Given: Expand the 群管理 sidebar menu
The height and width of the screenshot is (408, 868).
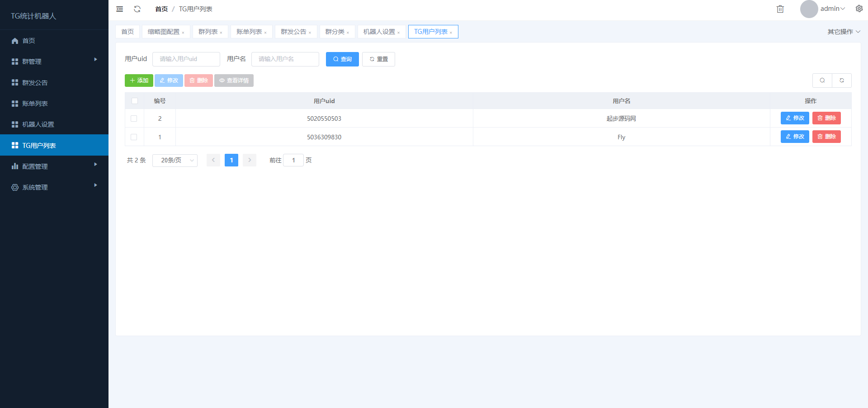Looking at the screenshot, I should click(x=54, y=62).
